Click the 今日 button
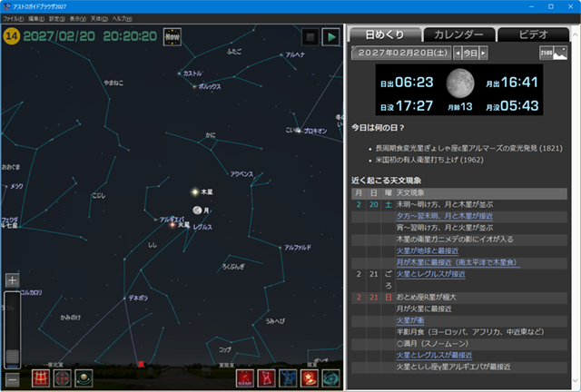The height and width of the screenshot is (392, 581). point(470,53)
